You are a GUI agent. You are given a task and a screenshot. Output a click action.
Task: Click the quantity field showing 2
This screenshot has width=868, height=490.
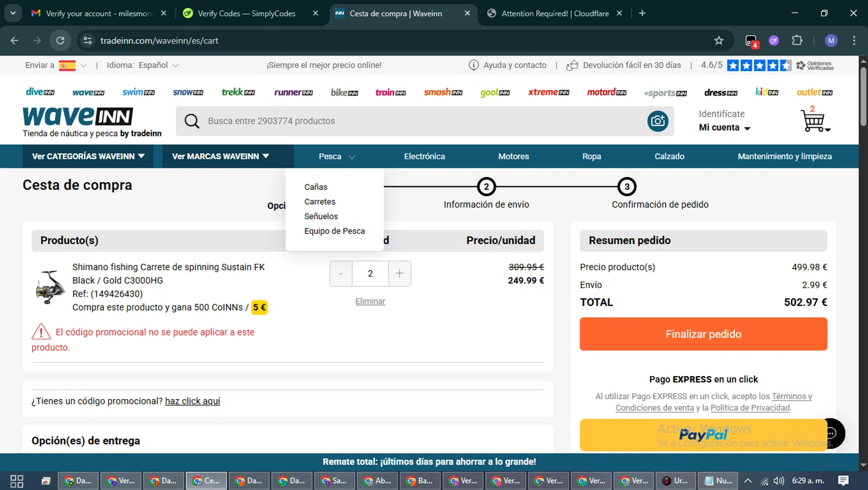[x=370, y=274]
